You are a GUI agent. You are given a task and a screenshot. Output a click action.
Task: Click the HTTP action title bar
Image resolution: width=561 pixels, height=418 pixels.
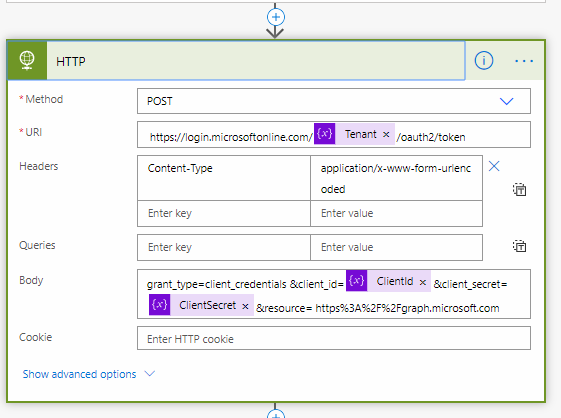click(236, 60)
